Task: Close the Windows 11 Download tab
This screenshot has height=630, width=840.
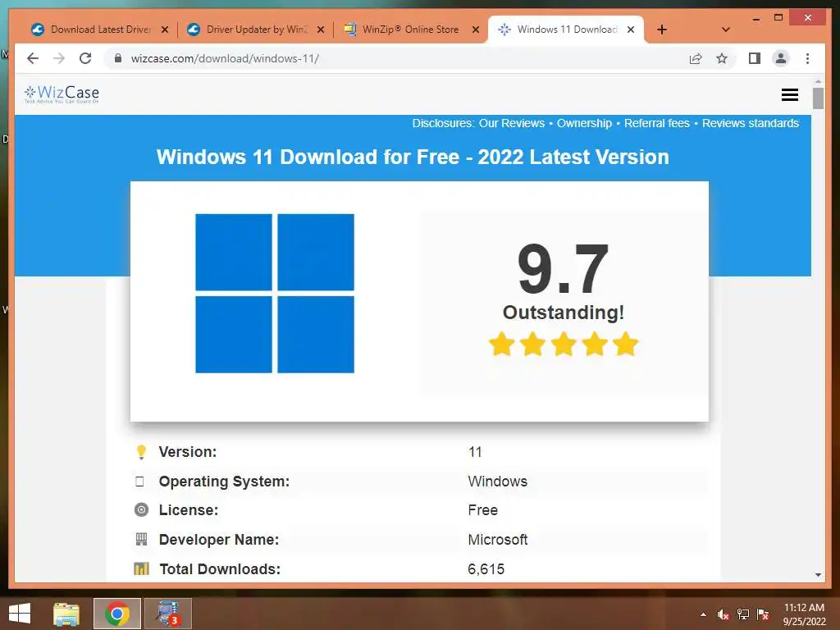Action: 631,30
